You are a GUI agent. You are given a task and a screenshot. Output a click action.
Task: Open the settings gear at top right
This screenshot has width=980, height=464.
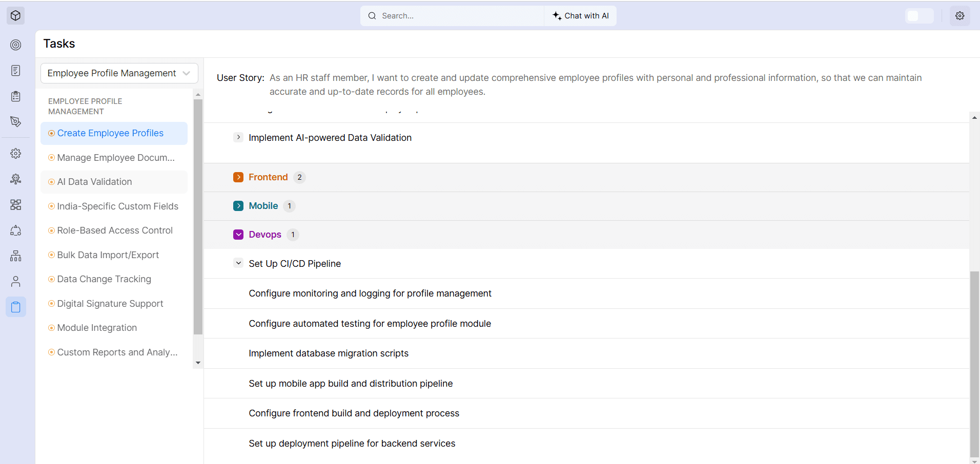click(960, 15)
